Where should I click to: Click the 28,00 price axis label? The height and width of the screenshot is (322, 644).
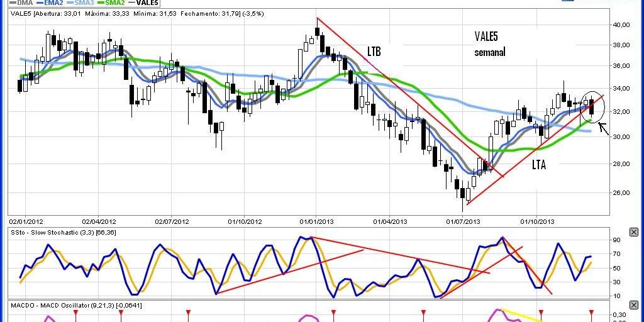pyautogui.click(x=621, y=164)
